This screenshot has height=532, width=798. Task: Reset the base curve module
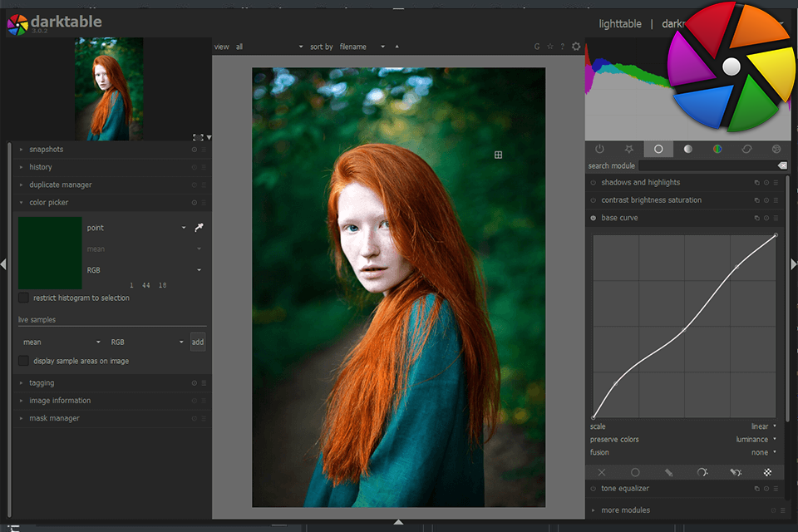(766, 218)
